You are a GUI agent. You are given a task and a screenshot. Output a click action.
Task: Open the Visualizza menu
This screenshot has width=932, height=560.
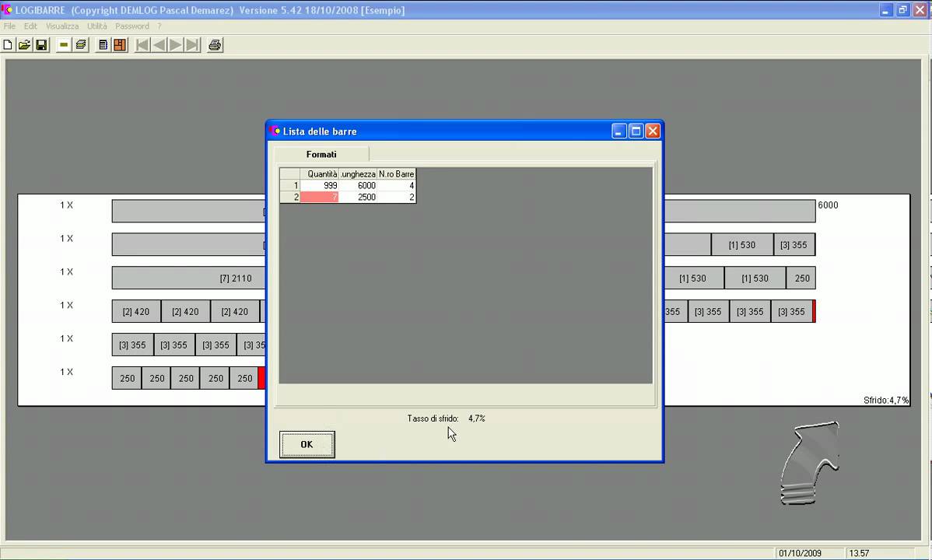pyautogui.click(x=62, y=26)
